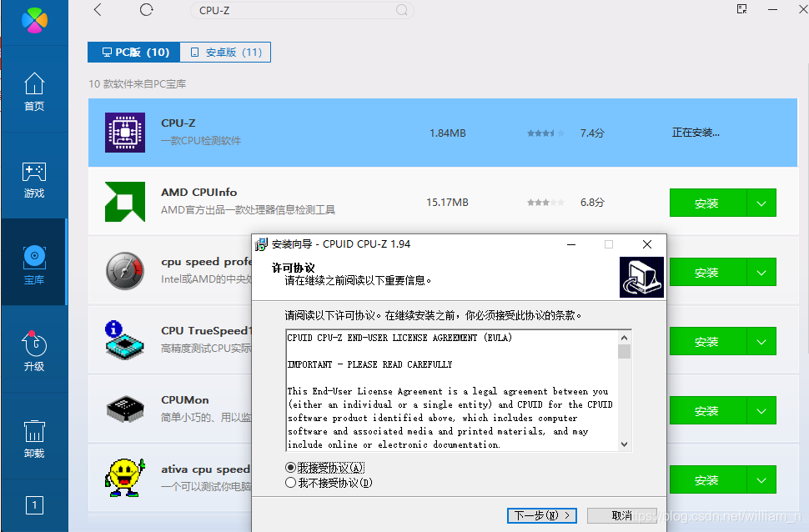The width and height of the screenshot is (809, 532).
Task: Click the 1.84MB file size text
Action: tap(447, 133)
